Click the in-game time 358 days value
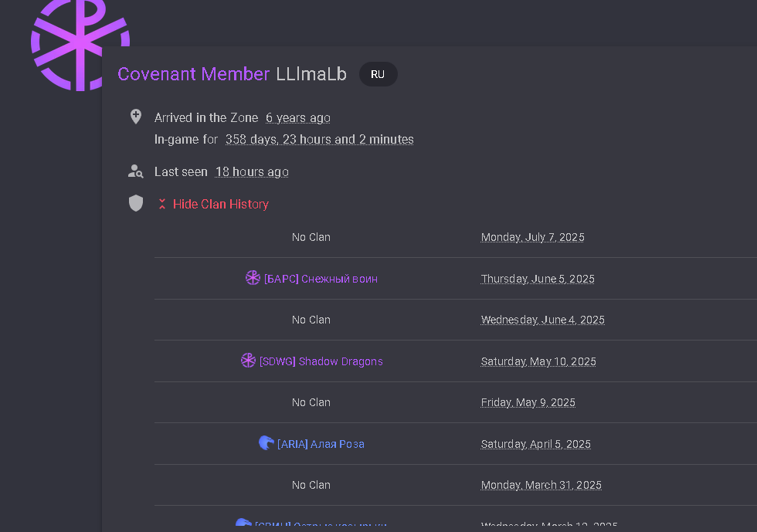The image size is (757, 532). point(320,139)
